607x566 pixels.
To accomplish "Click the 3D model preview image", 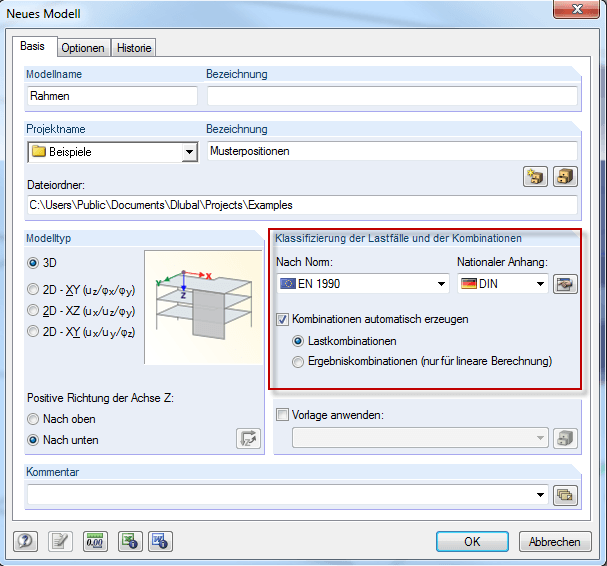I will click(x=204, y=307).
